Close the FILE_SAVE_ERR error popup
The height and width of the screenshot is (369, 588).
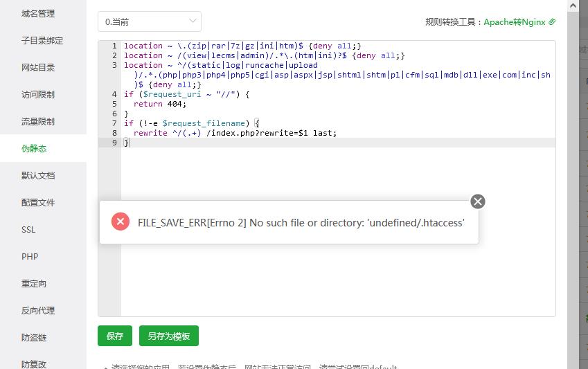(x=478, y=201)
